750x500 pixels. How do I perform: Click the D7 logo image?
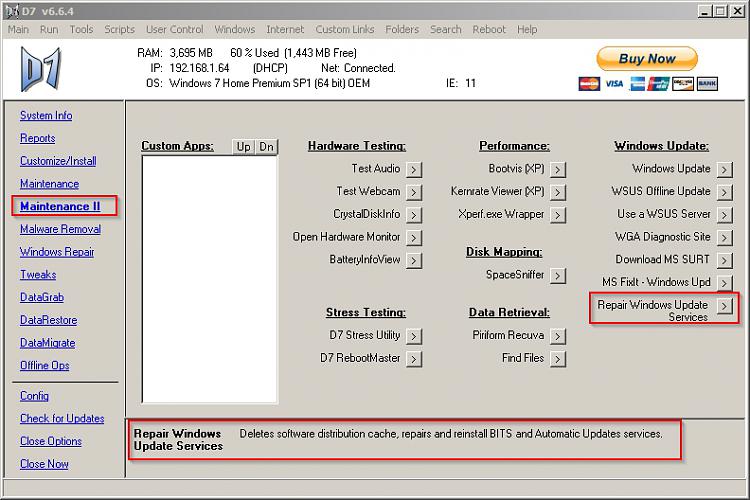(41, 69)
